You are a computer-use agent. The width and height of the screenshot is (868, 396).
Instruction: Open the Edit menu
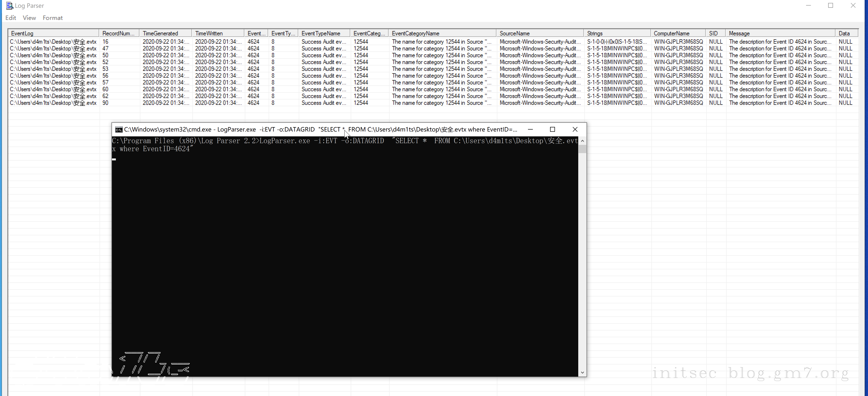coord(11,18)
